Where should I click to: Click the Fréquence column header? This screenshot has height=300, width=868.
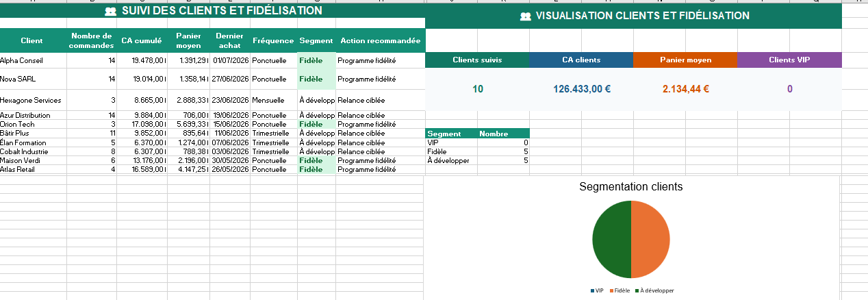coord(273,40)
